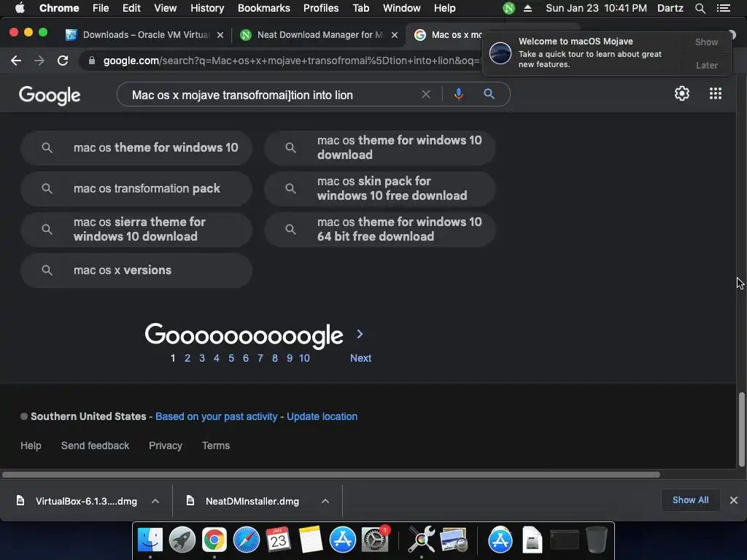Open Google quick settings gear
Screen dimensions: 747x560
(682, 93)
